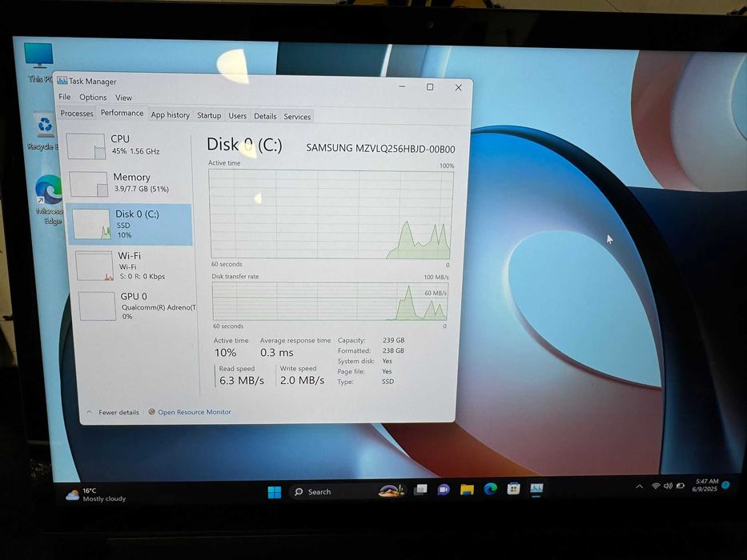Click the battery tray icon
The width and height of the screenshot is (747, 560).
click(681, 486)
